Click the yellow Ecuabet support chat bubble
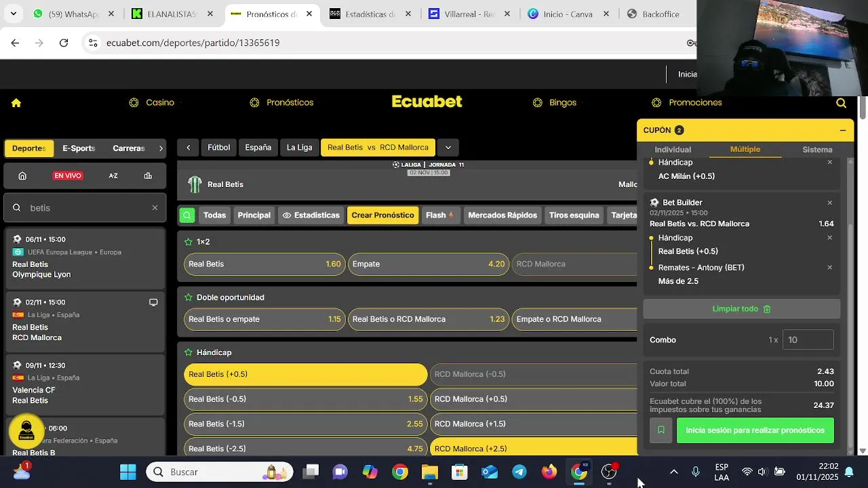 26,431
